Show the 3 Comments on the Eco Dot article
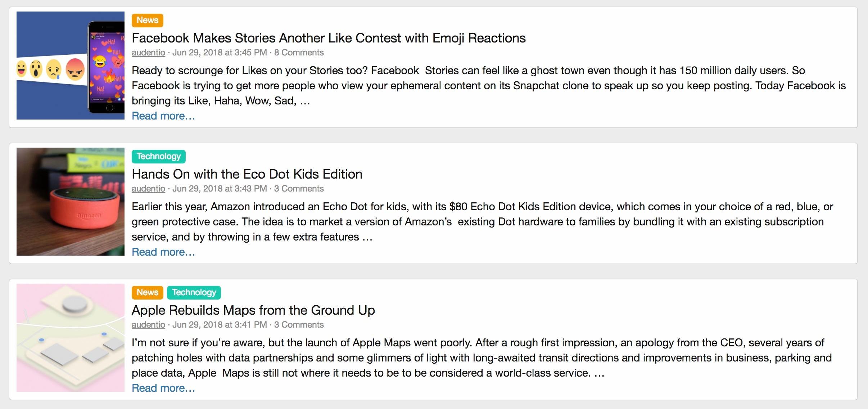868x409 pixels. pos(299,189)
